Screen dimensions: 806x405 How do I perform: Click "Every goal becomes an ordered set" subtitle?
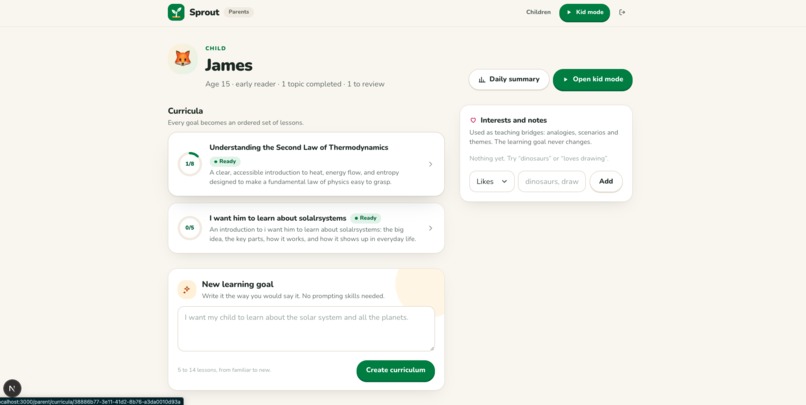pyautogui.click(x=235, y=123)
